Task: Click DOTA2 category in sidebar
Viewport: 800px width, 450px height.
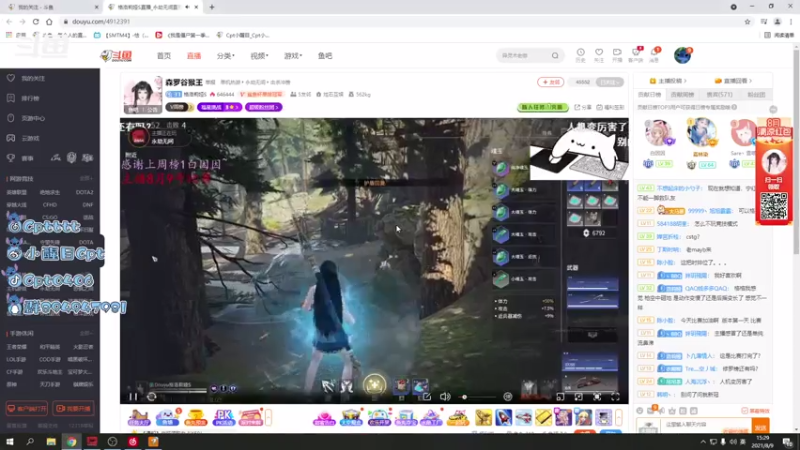Action: pos(84,192)
